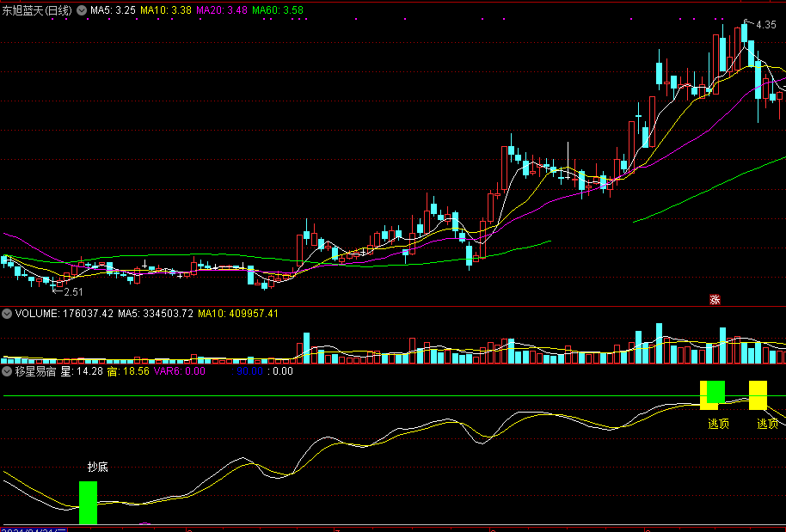Click the yellow-and-green 逃顶 signal block
The height and width of the screenshot is (532, 786).
(x=712, y=394)
